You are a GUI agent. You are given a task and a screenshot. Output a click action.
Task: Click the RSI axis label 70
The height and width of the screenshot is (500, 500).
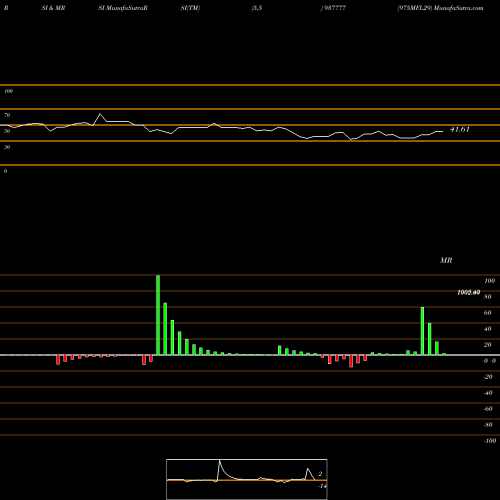point(7,115)
